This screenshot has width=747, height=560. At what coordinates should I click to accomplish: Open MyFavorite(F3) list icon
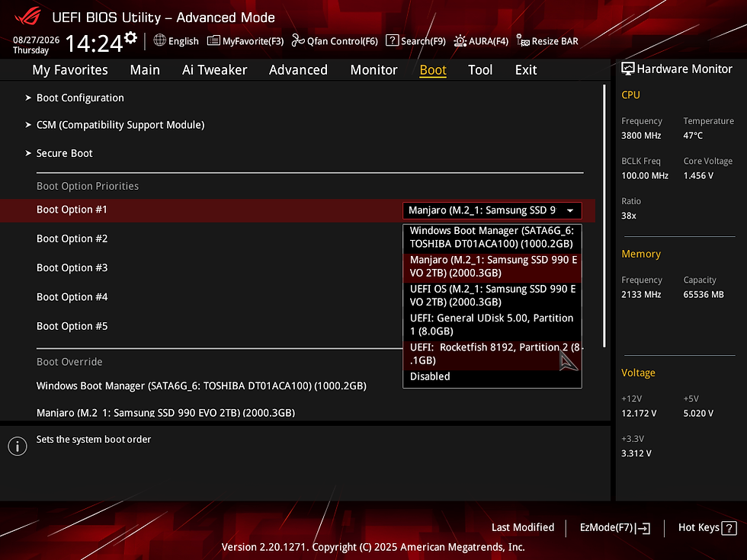tap(213, 41)
